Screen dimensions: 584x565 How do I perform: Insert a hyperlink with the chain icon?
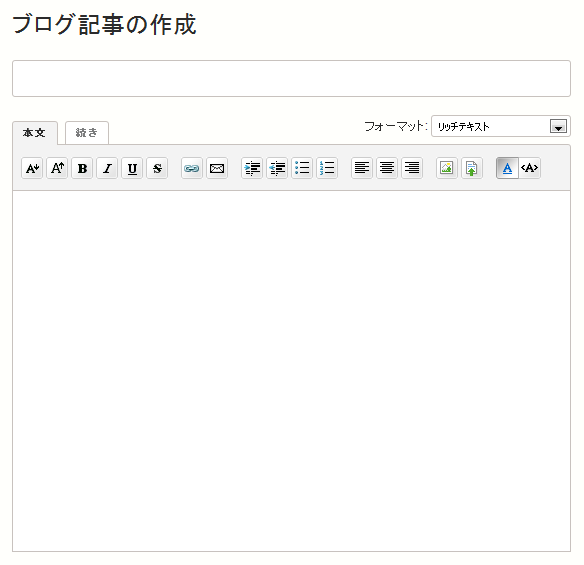click(192, 168)
